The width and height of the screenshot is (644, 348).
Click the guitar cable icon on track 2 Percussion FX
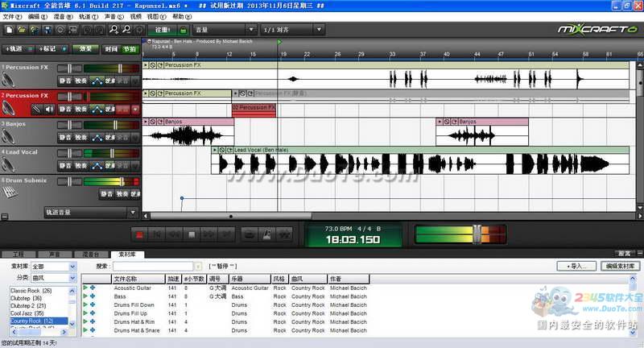click(x=36, y=110)
